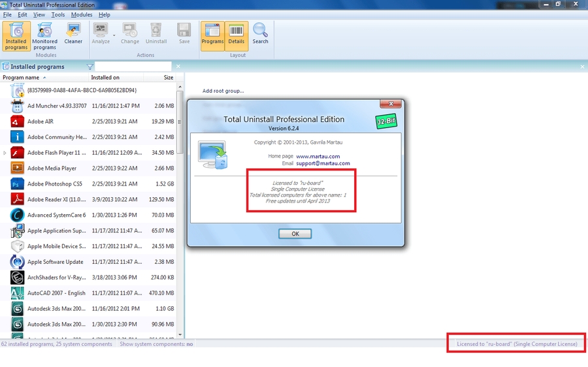The height and width of the screenshot is (367, 588).
Task: Open the Tools menu
Action: coord(57,14)
